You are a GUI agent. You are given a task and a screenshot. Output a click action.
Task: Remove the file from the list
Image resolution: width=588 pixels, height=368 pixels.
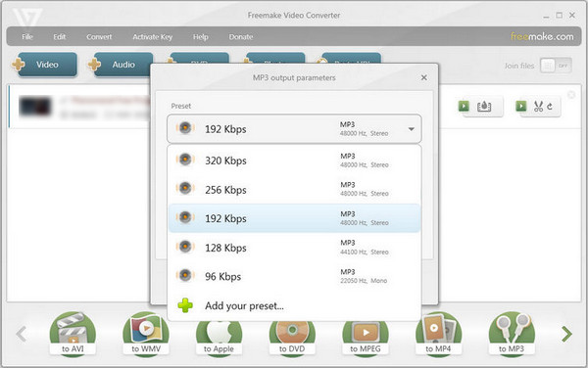pyautogui.click(x=571, y=95)
